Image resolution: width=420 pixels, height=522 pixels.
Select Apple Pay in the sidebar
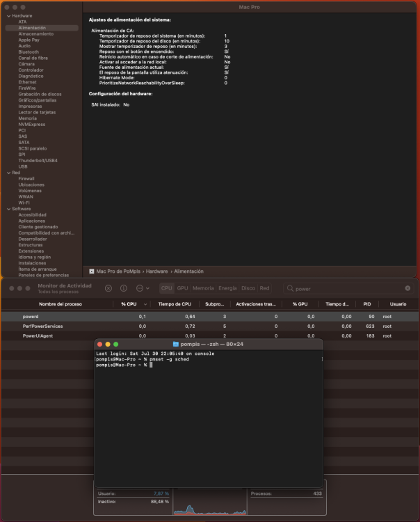pyautogui.click(x=29, y=40)
